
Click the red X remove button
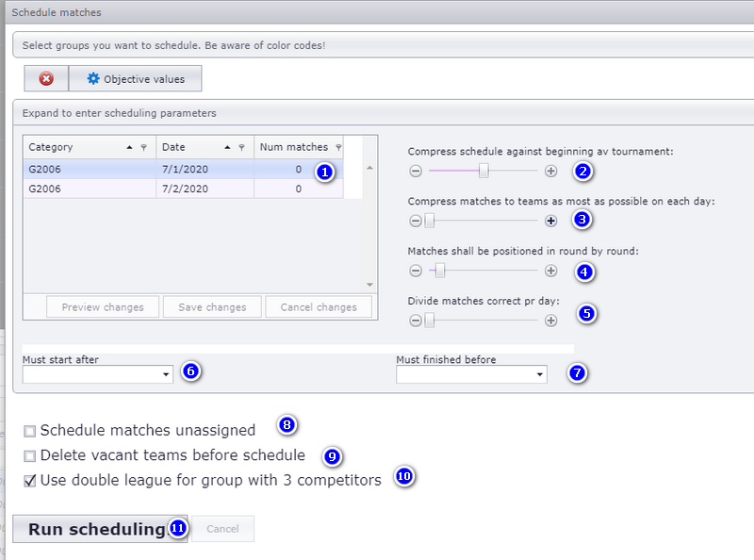point(46,78)
